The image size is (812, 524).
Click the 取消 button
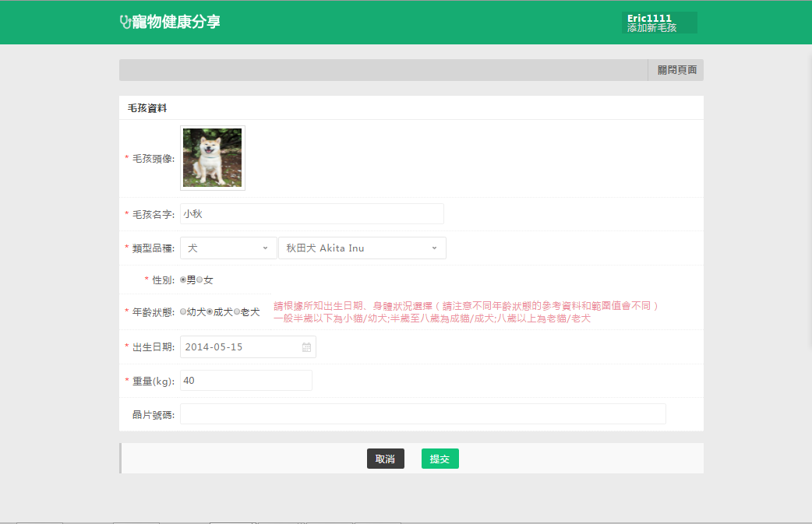[385, 459]
